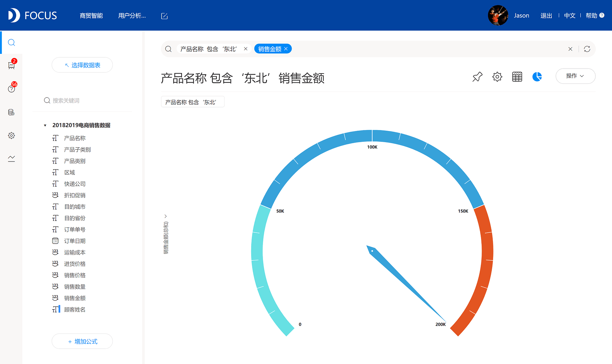Image resolution: width=612 pixels, height=364 pixels.
Task: Select the 快递公司 column
Action: tap(75, 184)
